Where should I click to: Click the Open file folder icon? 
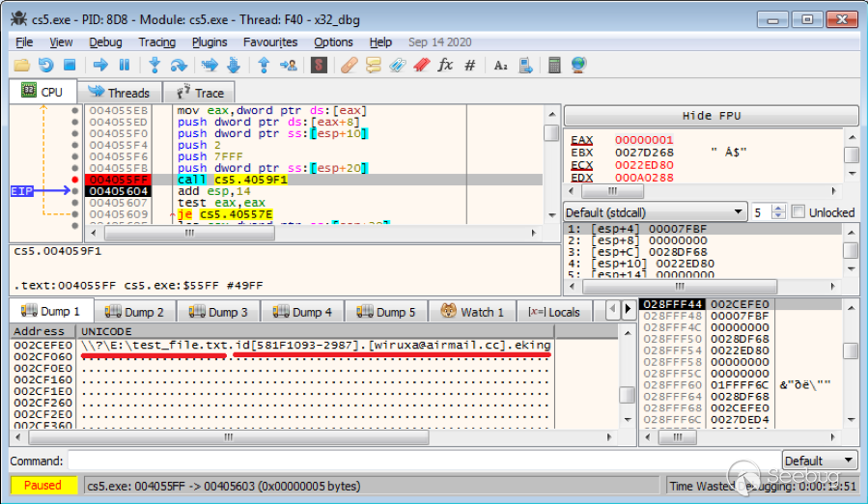[21, 66]
